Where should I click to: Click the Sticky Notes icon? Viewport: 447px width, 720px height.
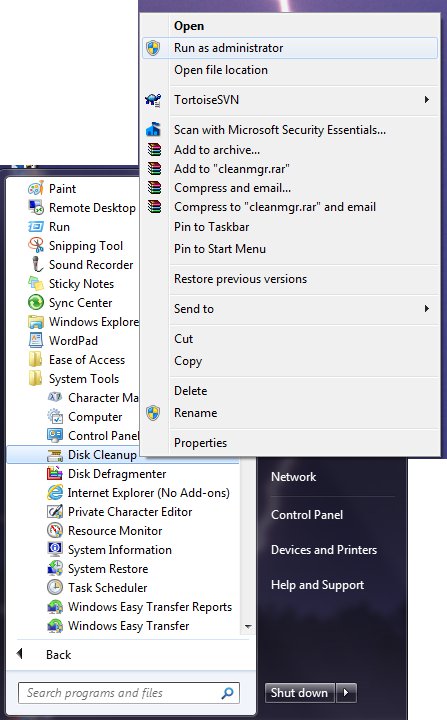35,283
